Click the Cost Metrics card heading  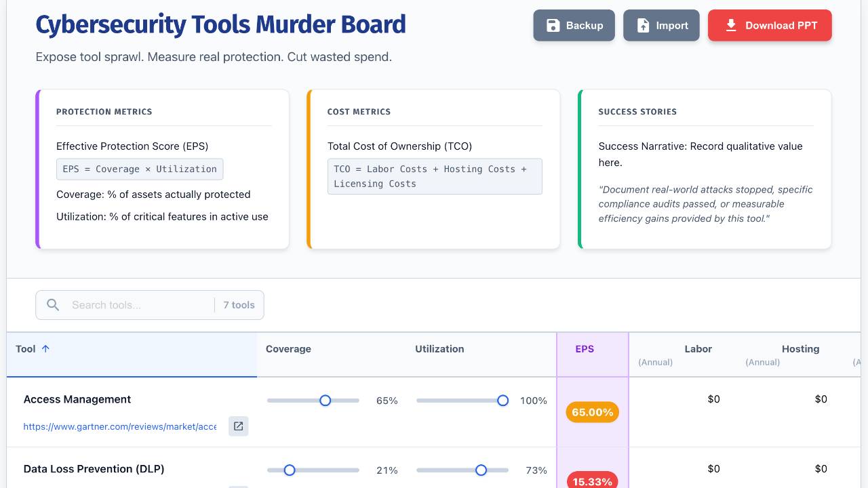pos(359,112)
